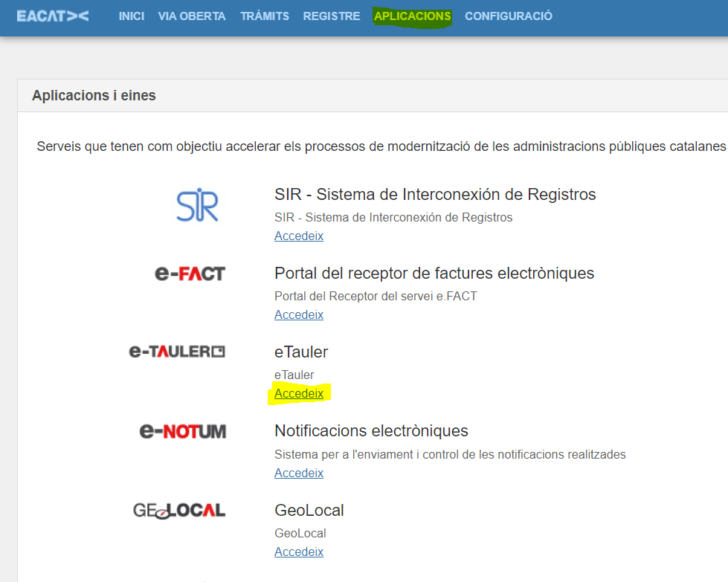This screenshot has width=728, height=582.
Task: Click the e-TAULER logo
Action: [177, 352]
